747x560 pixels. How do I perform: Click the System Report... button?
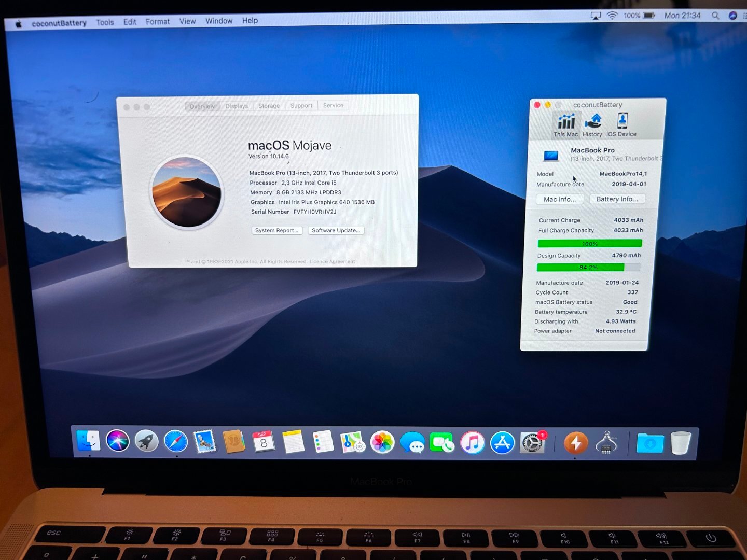pos(276,230)
